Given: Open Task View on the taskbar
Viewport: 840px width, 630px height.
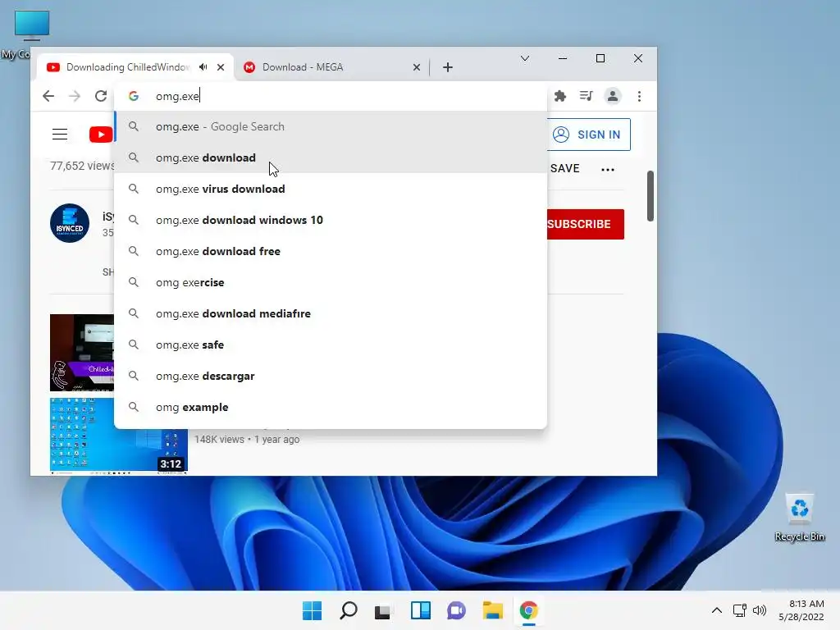Looking at the screenshot, I should point(382,610).
